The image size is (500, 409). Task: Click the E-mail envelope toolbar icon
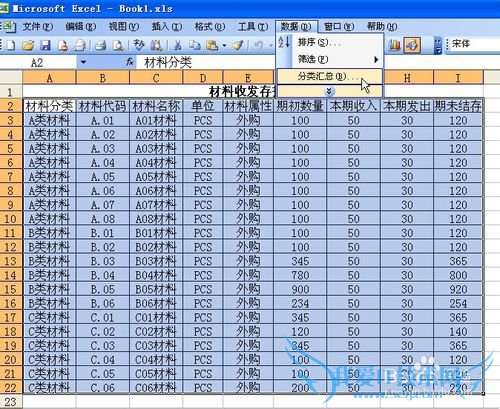point(80,45)
